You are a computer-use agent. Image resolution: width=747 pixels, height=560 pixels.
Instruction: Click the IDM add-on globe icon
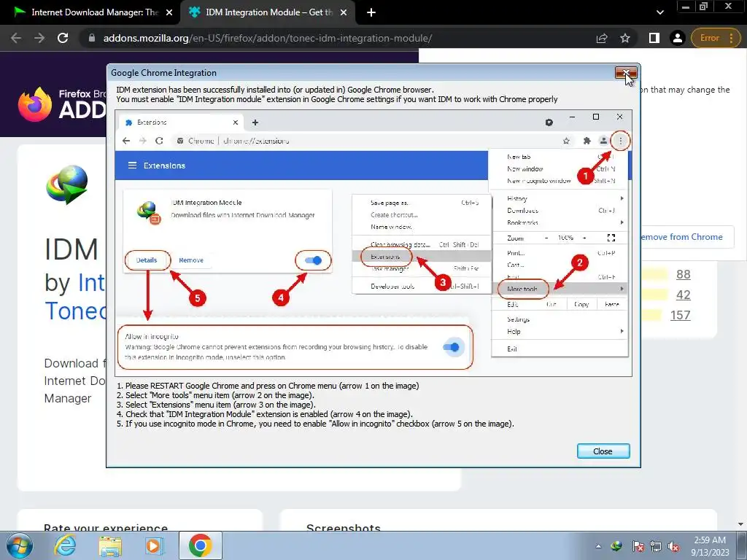click(x=66, y=184)
